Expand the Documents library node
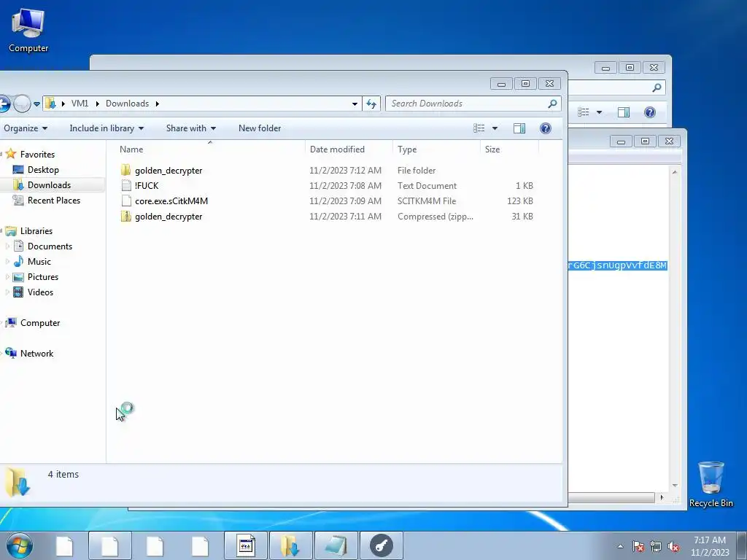This screenshot has width=747, height=560. pos(7,246)
